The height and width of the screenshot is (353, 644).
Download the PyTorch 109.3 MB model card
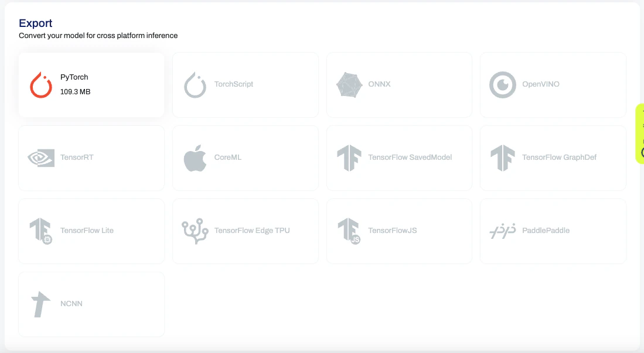pyautogui.click(x=91, y=84)
